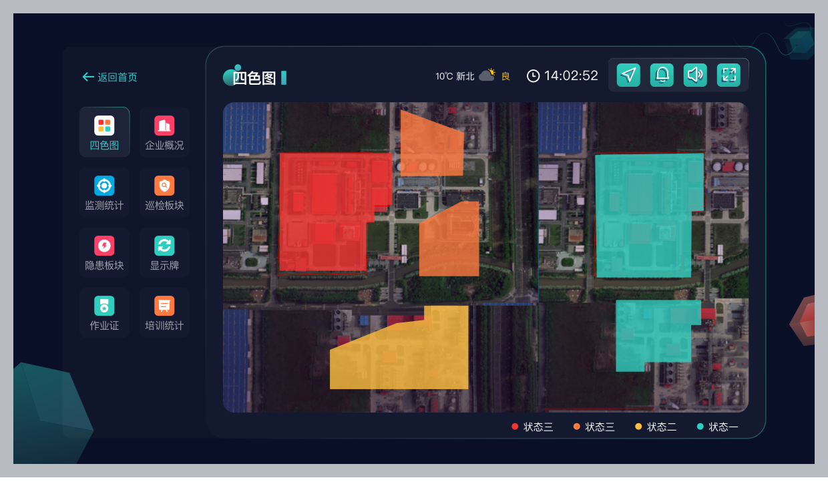Select the 四色图 menu item
Viewport: 828px width, 504px height.
coord(104,132)
